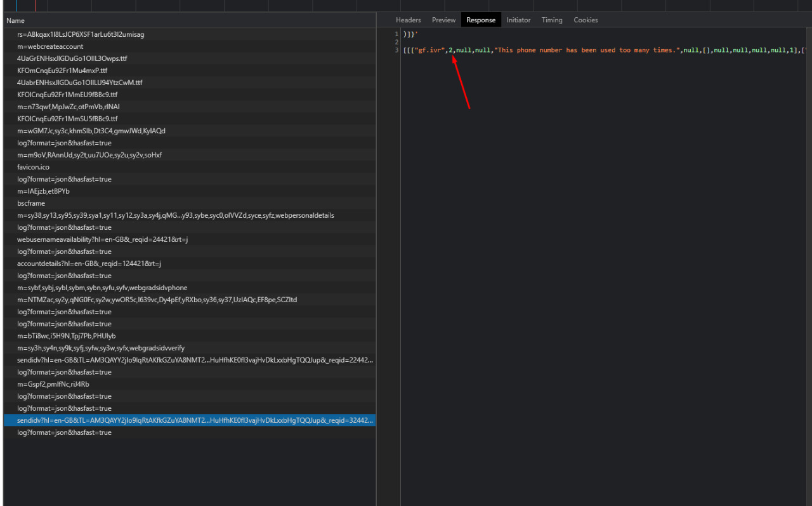Select the Response tab
The height and width of the screenshot is (506, 812).
(481, 20)
